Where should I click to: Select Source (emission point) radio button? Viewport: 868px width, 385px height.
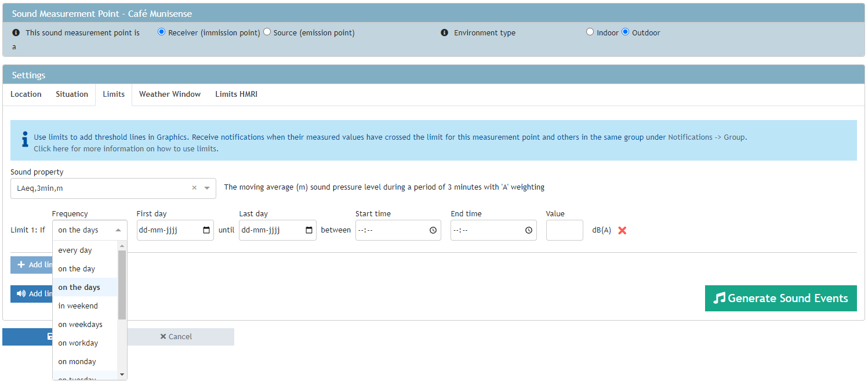[267, 32]
